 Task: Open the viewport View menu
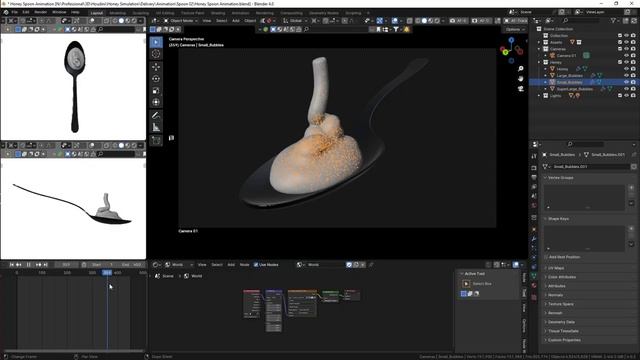coord(207,20)
